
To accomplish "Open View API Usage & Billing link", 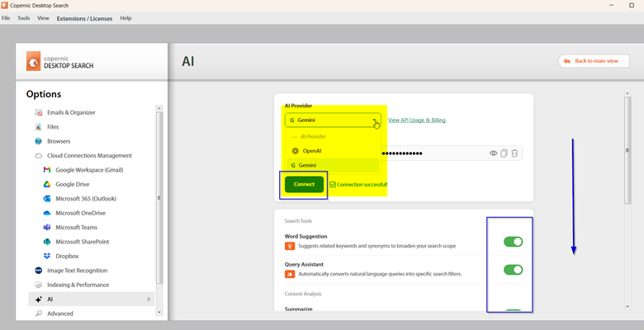I will [417, 120].
